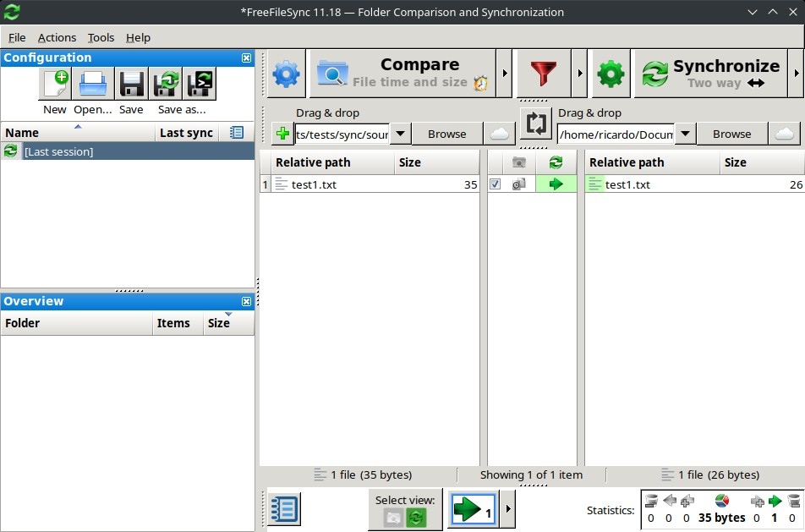Sort configurations by Last sync column
Viewport: 805px width, 532px height.
tap(186, 133)
